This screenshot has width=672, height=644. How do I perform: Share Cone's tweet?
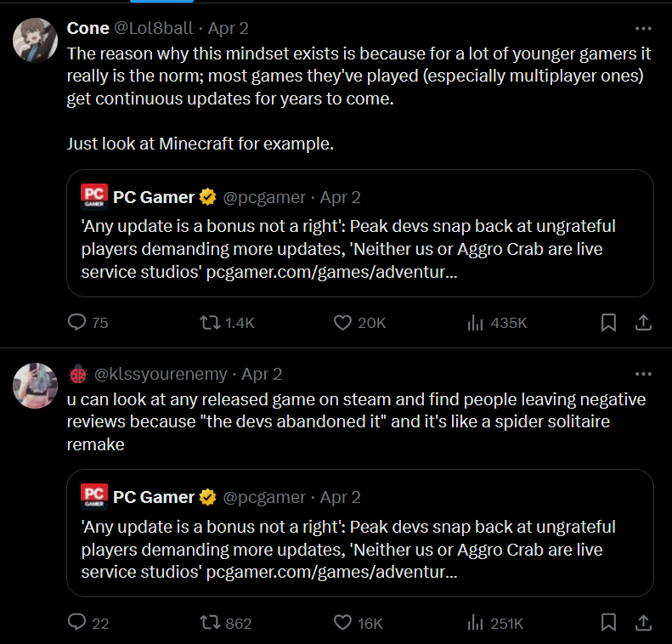pos(644,323)
